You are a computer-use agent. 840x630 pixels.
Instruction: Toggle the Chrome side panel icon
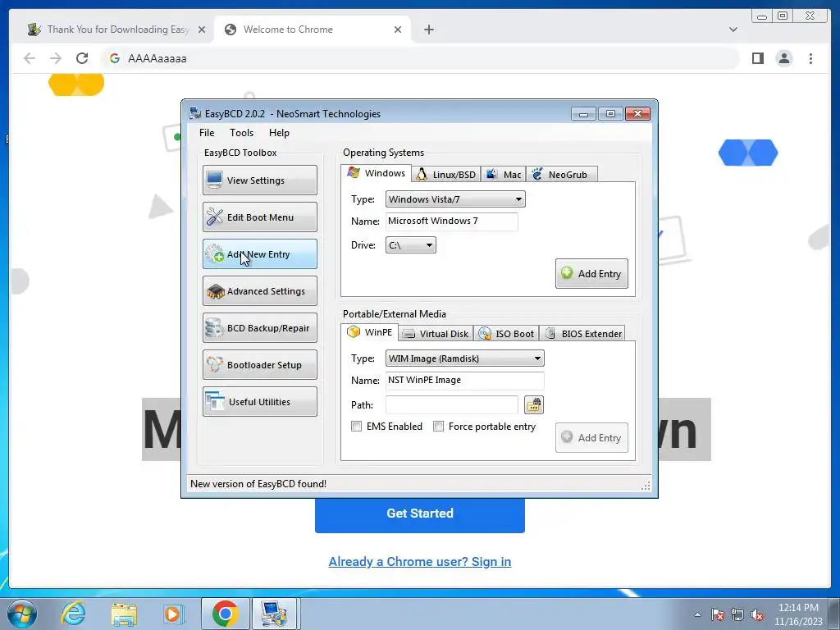coord(757,58)
